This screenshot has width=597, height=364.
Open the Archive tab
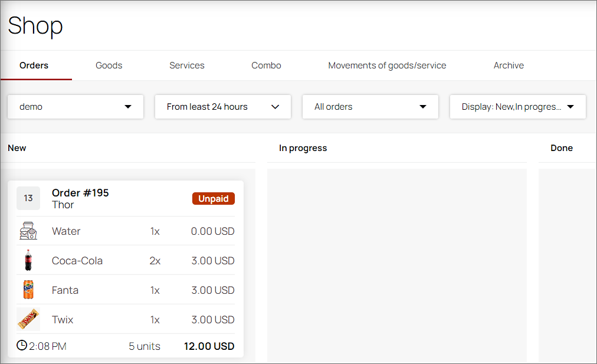pos(509,65)
